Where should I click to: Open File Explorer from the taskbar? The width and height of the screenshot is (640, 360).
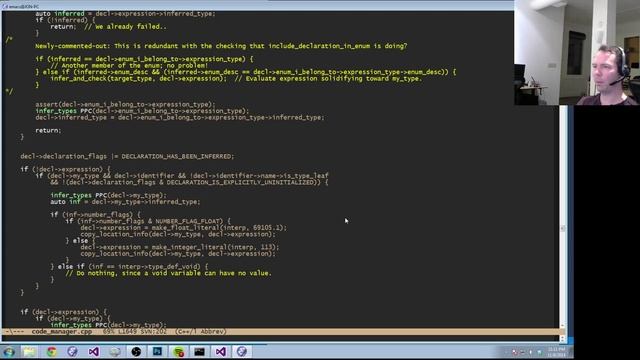coord(30,351)
